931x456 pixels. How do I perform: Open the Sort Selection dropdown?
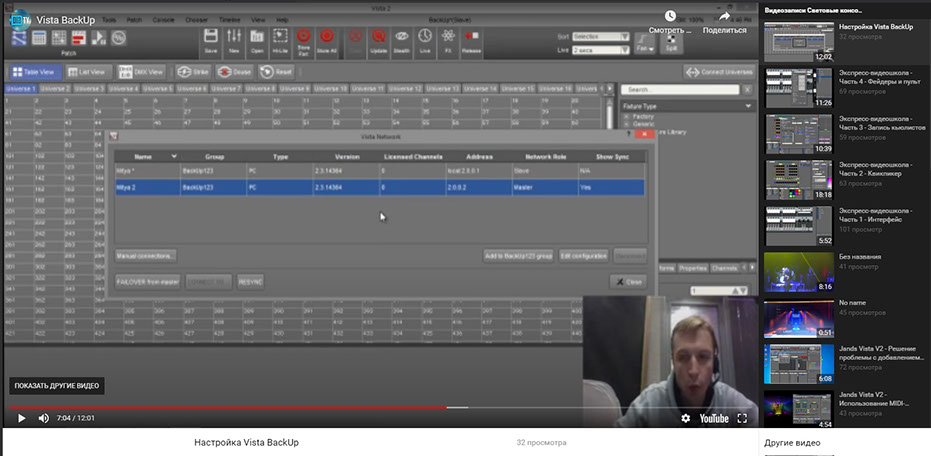pos(600,36)
